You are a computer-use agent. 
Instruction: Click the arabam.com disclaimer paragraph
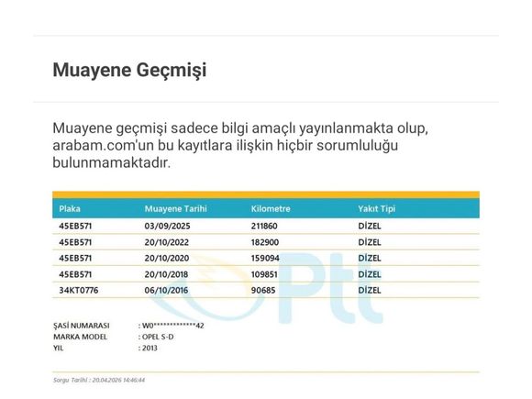(x=240, y=146)
